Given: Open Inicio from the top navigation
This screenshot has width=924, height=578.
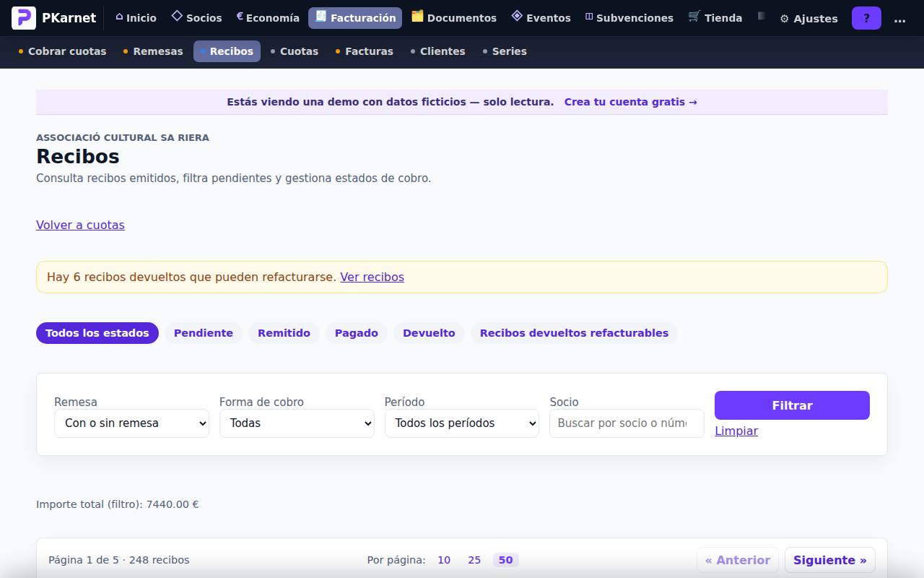Looking at the screenshot, I should pos(136,18).
